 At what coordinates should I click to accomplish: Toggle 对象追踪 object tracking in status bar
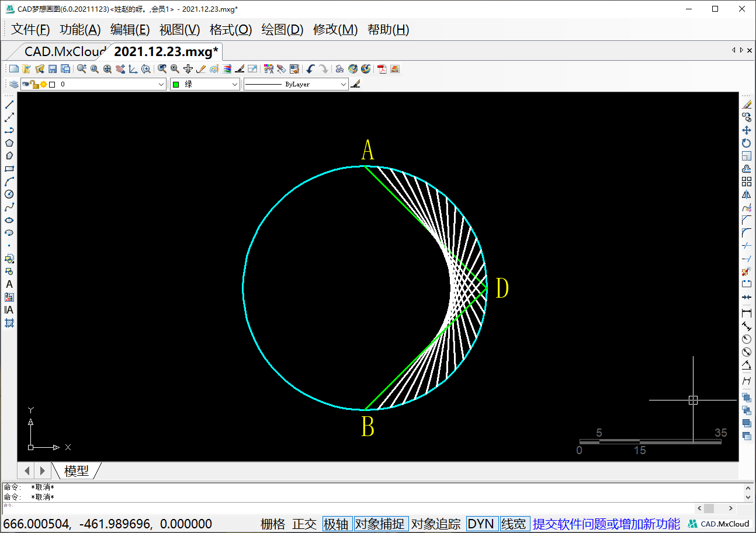click(x=436, y=524)
